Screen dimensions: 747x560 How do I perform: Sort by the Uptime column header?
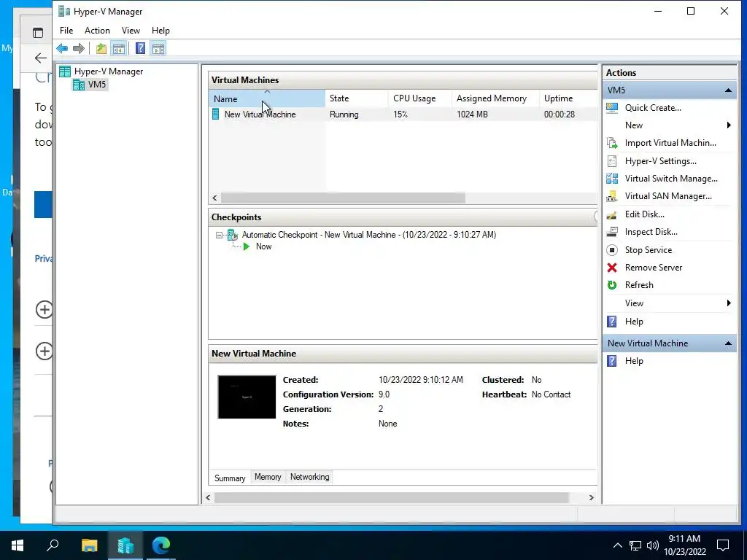click(x=568, y=98)
